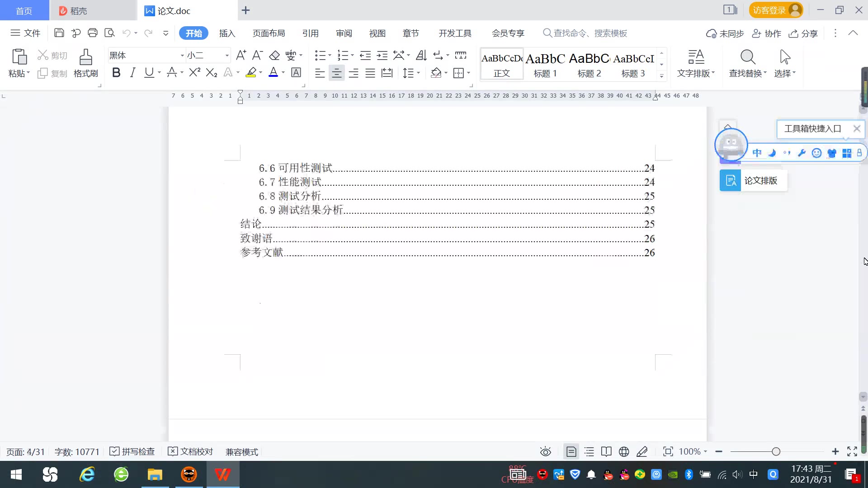The height and width of the screenshot is (488, 868).
Task: Expand the styles gallery arrow
Action: (x=662, y=75)
